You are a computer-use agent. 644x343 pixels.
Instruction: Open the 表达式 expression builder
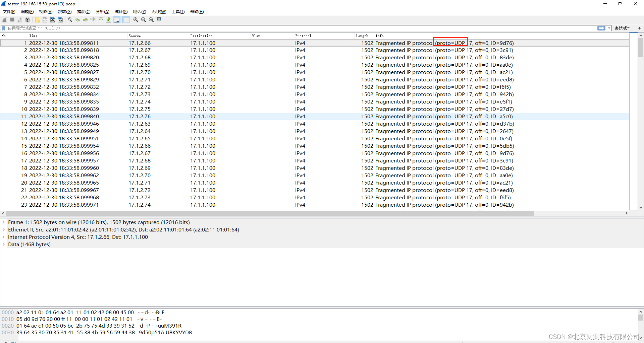click(623, 28)
